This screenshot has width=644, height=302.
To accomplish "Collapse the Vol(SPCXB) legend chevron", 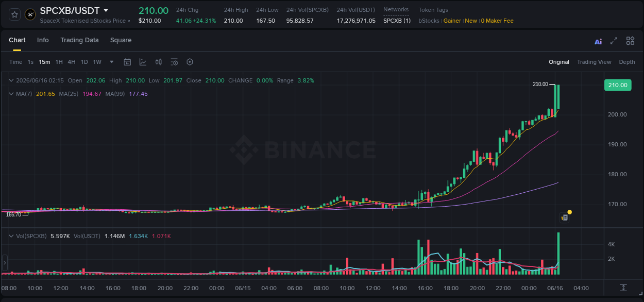I will [x=11, y=236].
